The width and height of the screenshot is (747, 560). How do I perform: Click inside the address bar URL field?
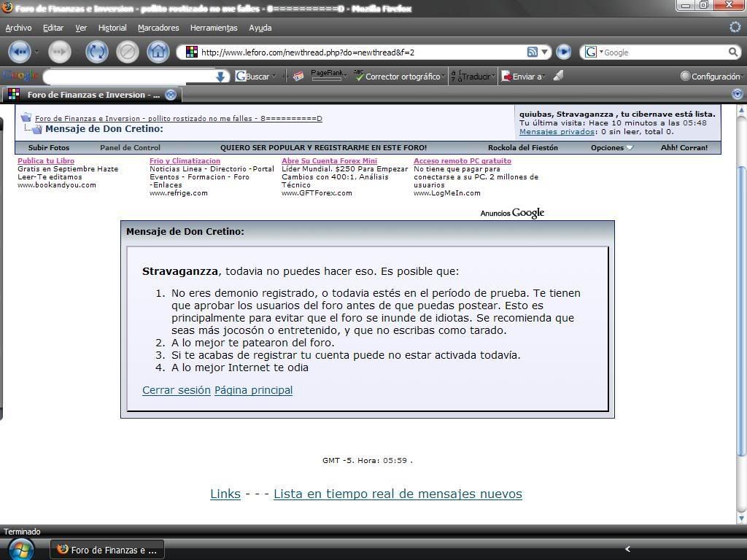362,52
